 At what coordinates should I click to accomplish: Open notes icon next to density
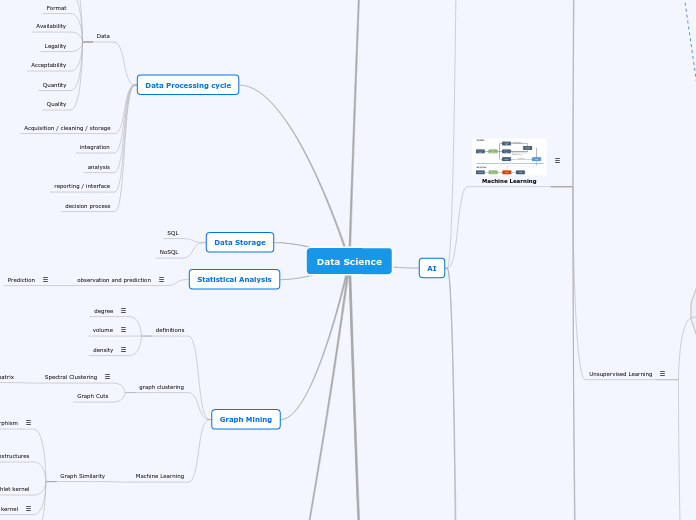coord(123,350)
